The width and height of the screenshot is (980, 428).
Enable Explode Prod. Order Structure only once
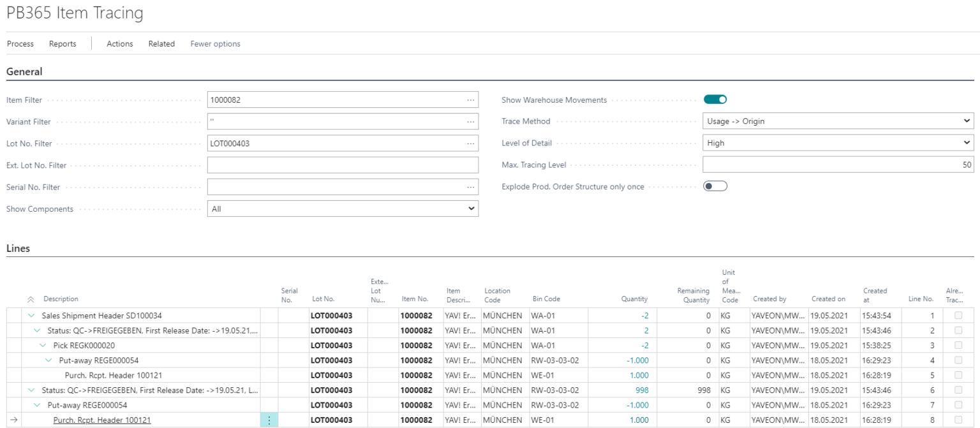tap(716, 186)
